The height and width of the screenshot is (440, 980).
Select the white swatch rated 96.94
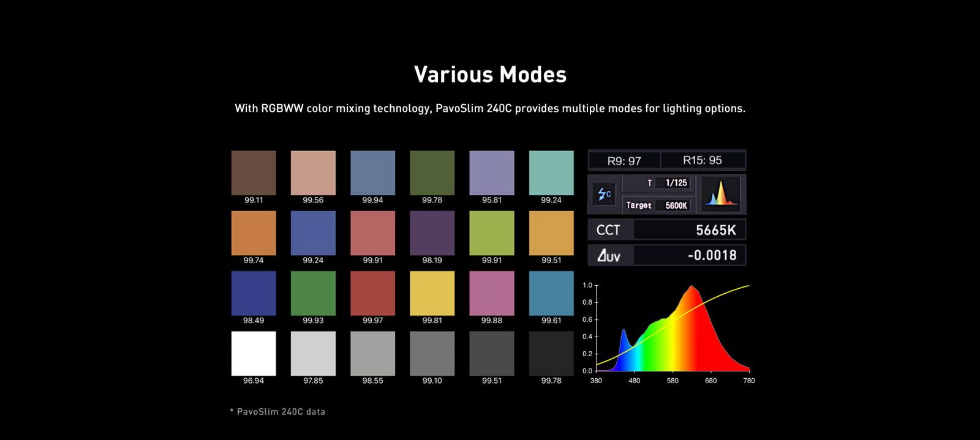point(254,354)
